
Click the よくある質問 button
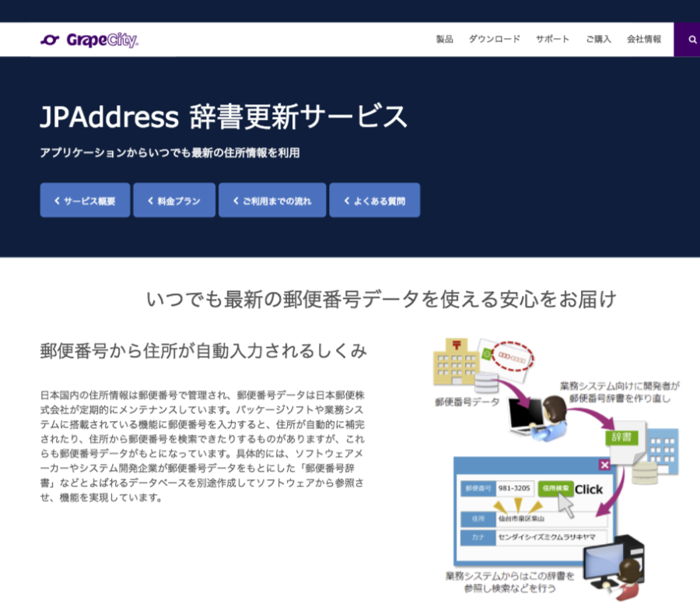[375, 200]
